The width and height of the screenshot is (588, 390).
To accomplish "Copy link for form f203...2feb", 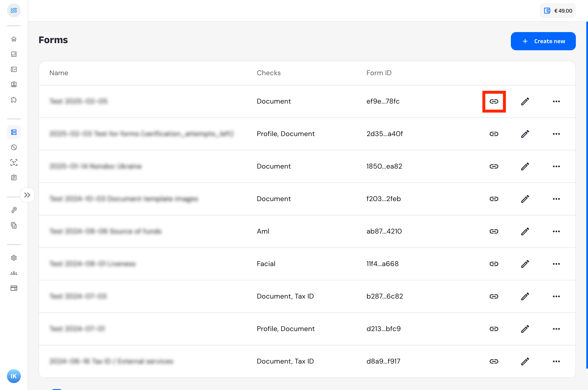I will pos(494,199).
